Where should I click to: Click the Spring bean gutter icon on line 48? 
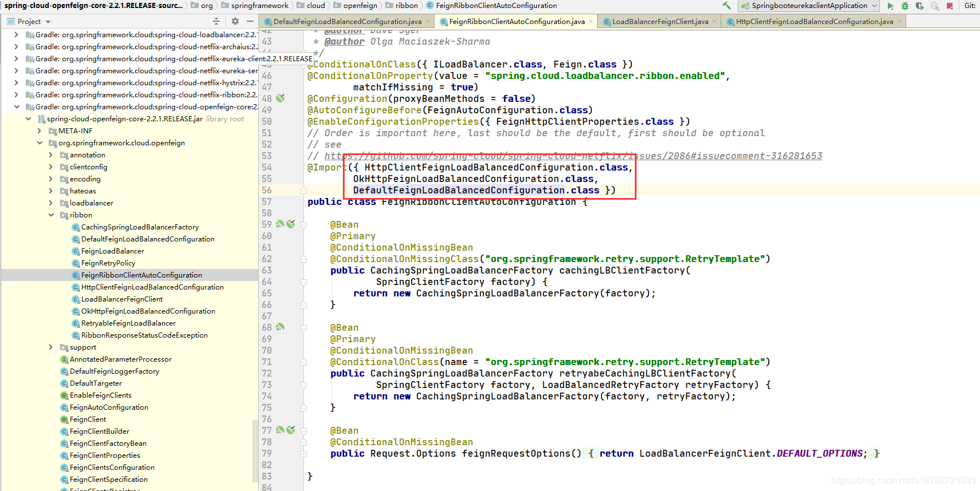[280, 98]
